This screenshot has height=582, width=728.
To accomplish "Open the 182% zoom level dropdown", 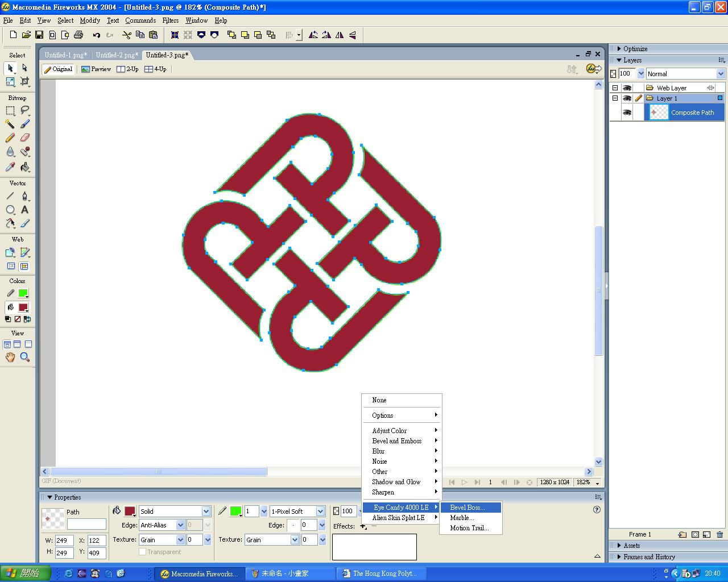I will click(x=597, y=483).
